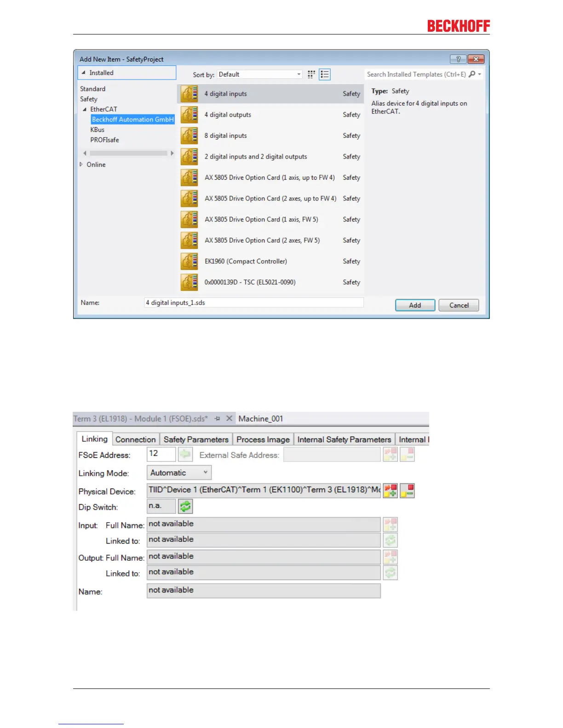The image size is (563, 728).
Task: Select Safety category in tree
Action: click(x=89, y=99)
